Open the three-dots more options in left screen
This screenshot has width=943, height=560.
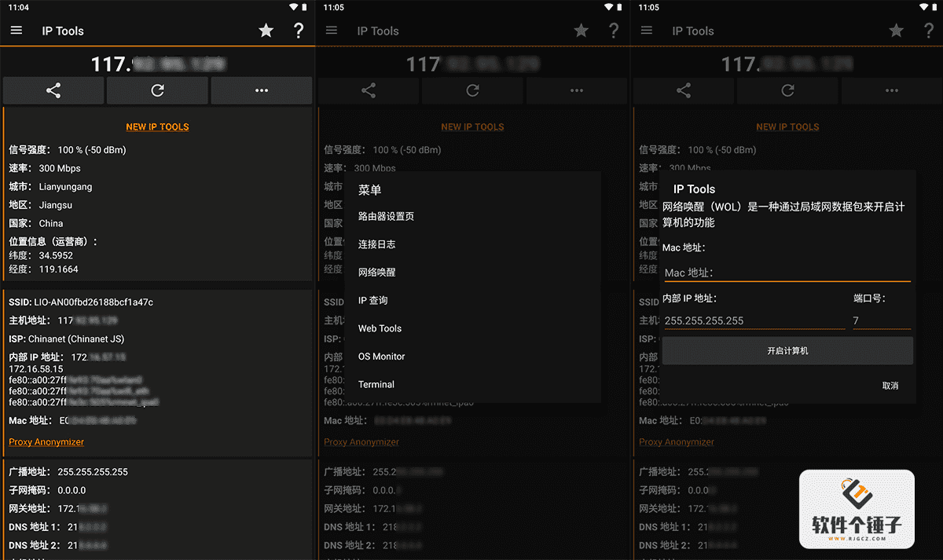tap(262, 90)
